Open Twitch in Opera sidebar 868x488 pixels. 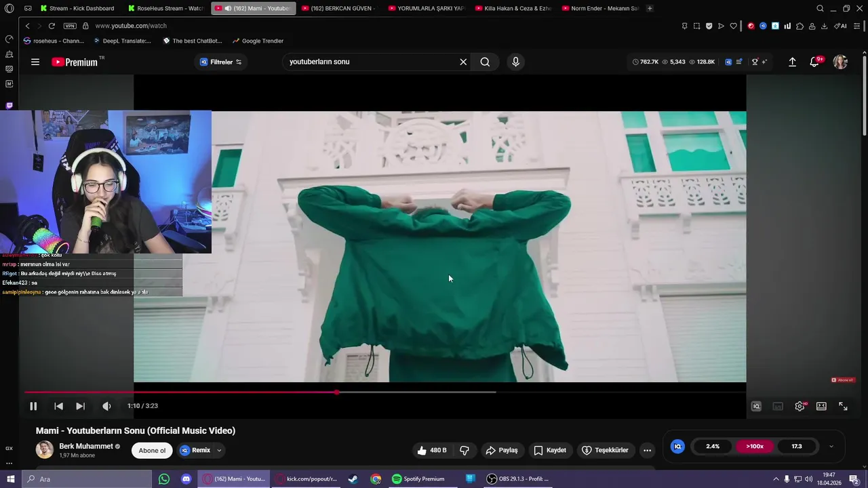pyautogui.click(x=9, y=106)
